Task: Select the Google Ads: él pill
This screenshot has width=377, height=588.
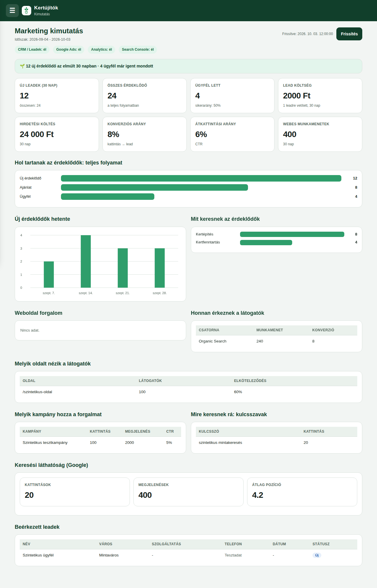Action: tap(69, 50)
